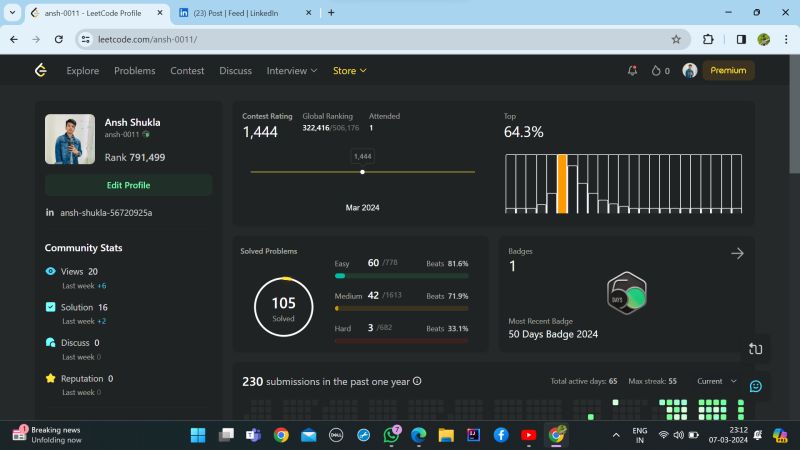The height and width of the screenshot is (450, 800).
Task: Click the streak fire icon
Action: coord(656,70)
